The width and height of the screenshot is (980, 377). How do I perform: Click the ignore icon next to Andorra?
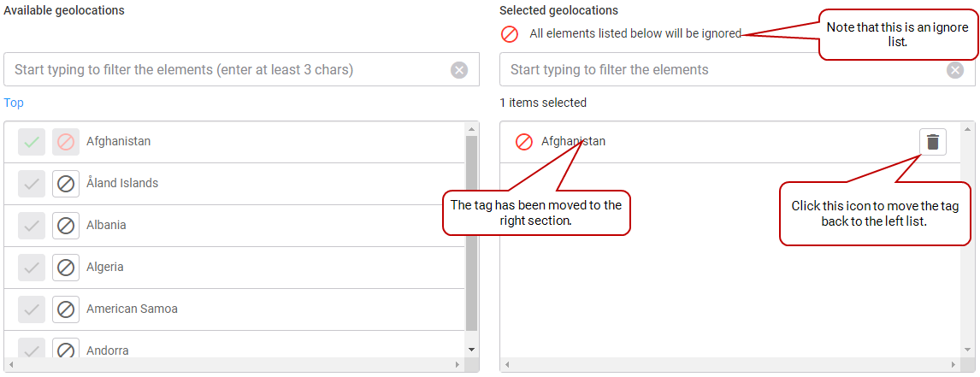[66, 348]
